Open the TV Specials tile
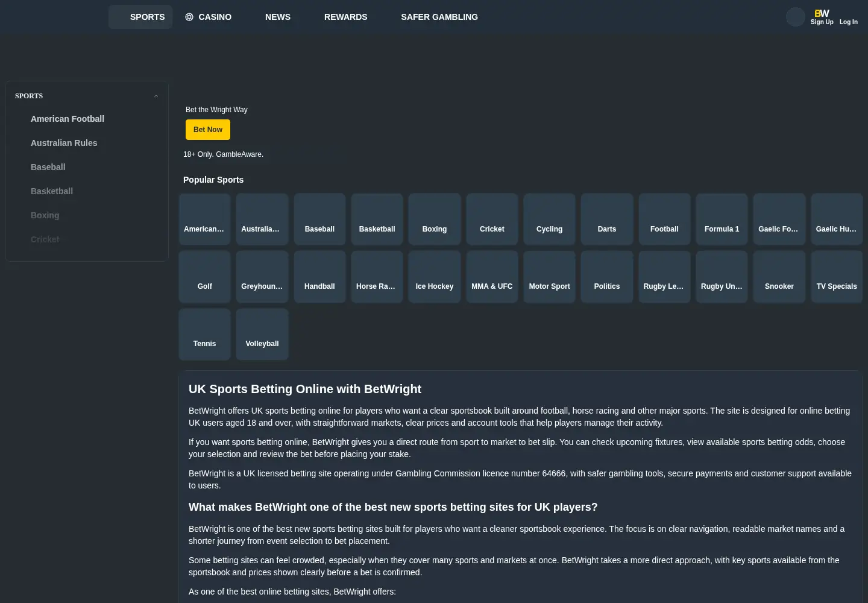 (837, 276)
